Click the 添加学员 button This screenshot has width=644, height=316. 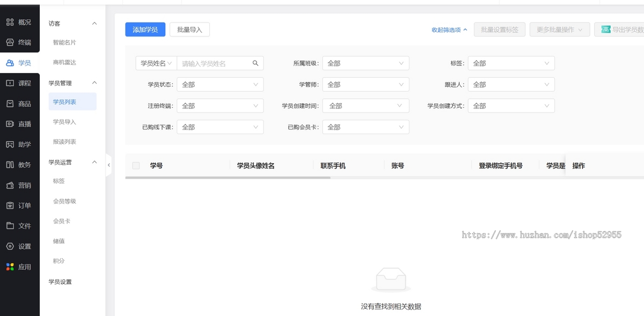(x=145, y=30)
